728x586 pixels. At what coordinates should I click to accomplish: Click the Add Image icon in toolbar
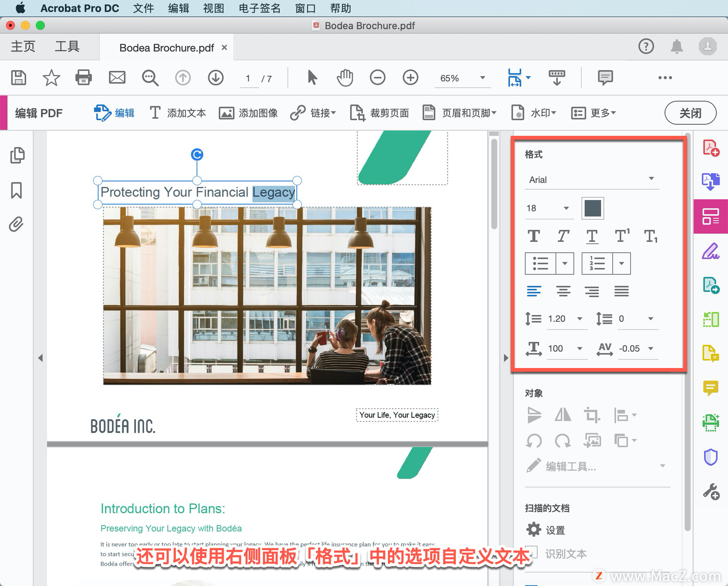pos(226,113)
